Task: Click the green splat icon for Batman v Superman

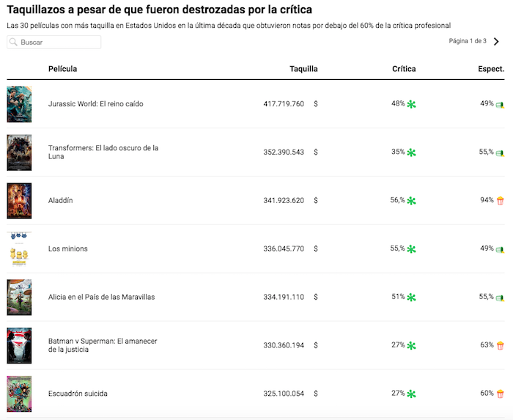Action: [411, 346]
